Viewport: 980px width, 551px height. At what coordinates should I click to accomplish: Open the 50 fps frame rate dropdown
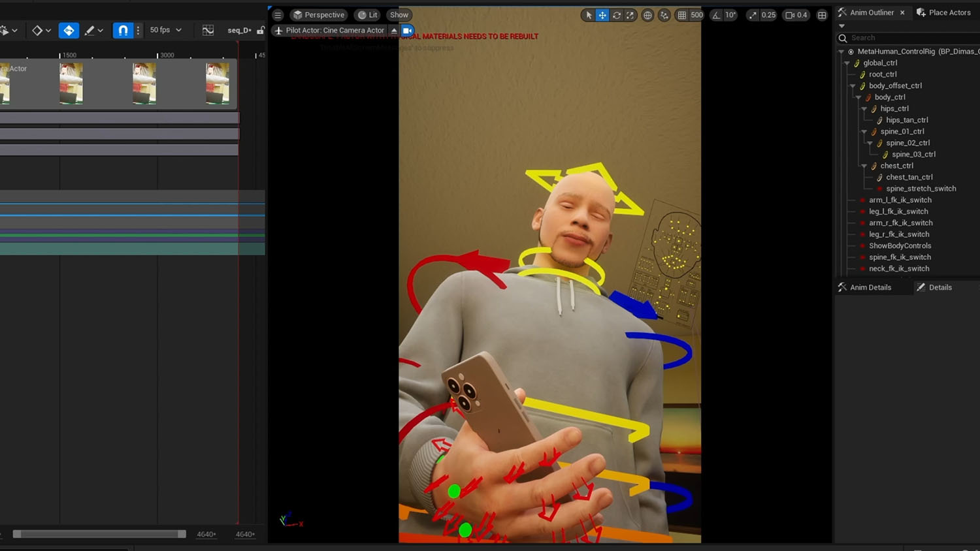(166, 30)
